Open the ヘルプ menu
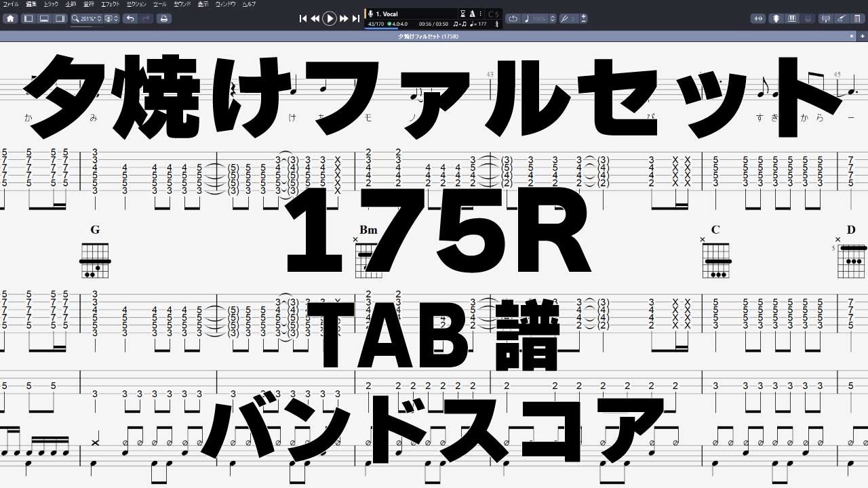This screenshot has width=868, height=488. (249, 4)
